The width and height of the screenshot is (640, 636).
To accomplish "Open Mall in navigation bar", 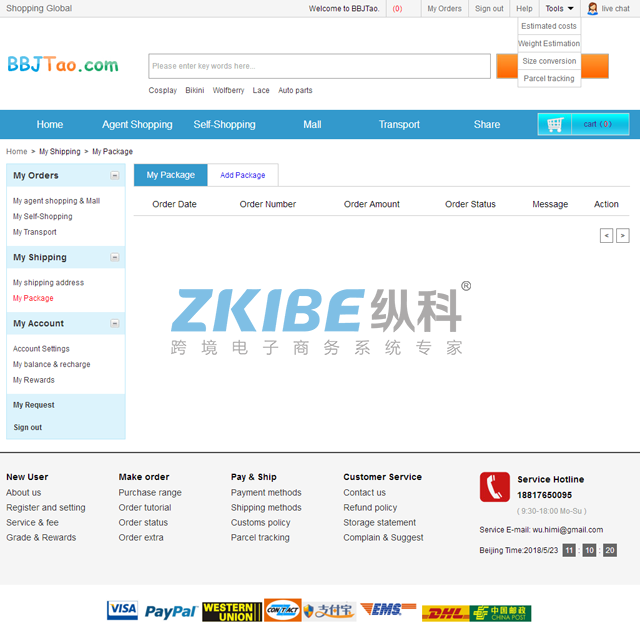I will coord(312,125).
